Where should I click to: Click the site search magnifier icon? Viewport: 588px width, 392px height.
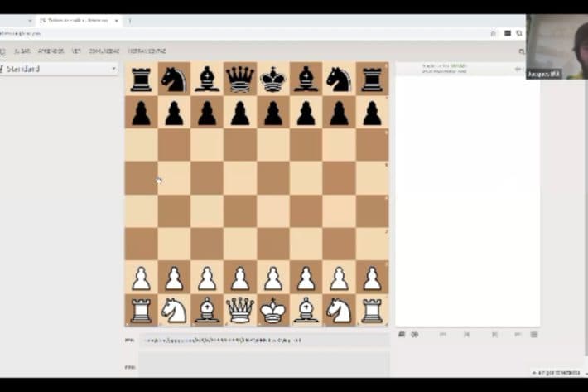click(522, 51)
